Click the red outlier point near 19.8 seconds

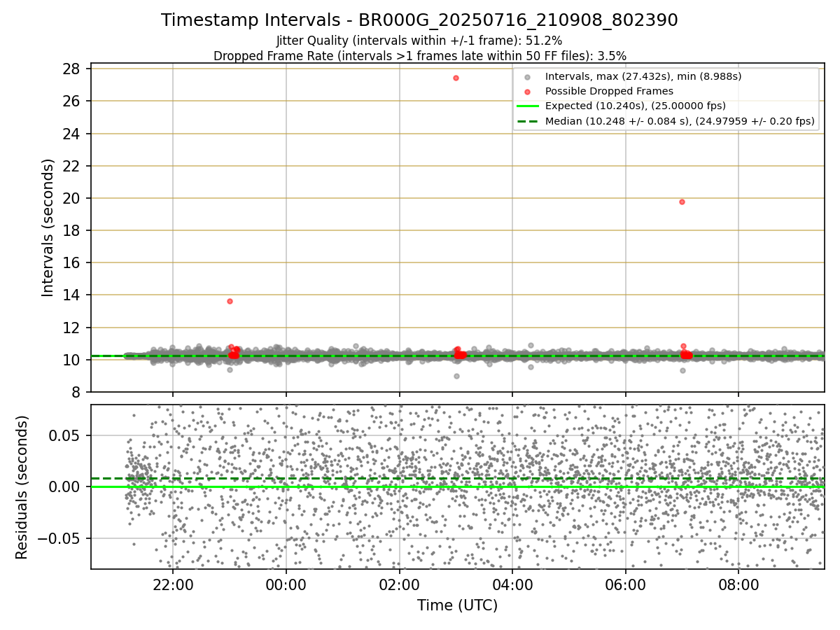click(x=682, y=202)
